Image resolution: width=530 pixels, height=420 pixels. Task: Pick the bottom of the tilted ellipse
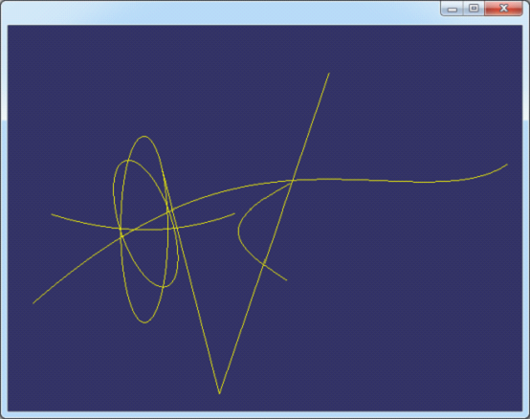click(x=164, y=287)
